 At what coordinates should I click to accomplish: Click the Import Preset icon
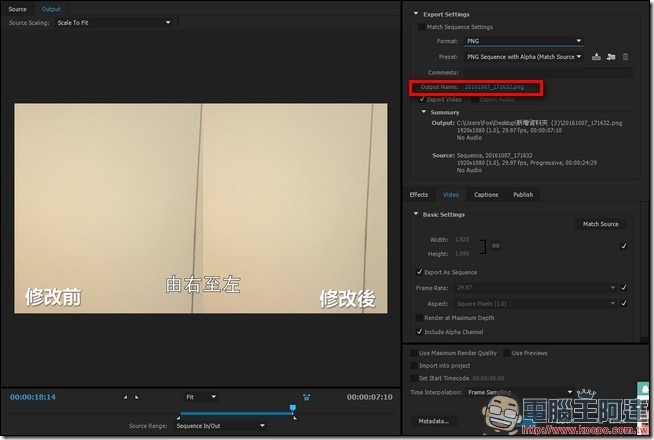pos(611,57)
